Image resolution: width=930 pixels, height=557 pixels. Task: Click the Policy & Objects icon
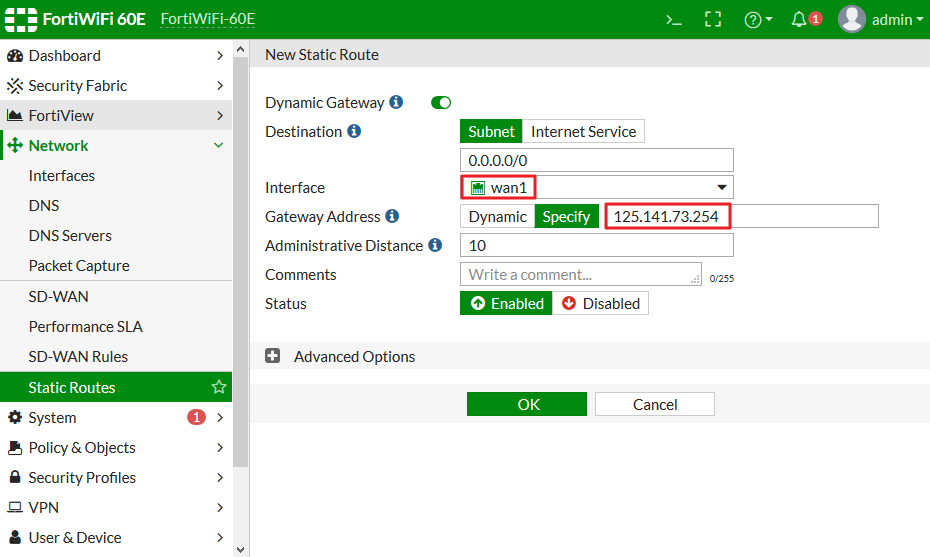pos(15,447)
